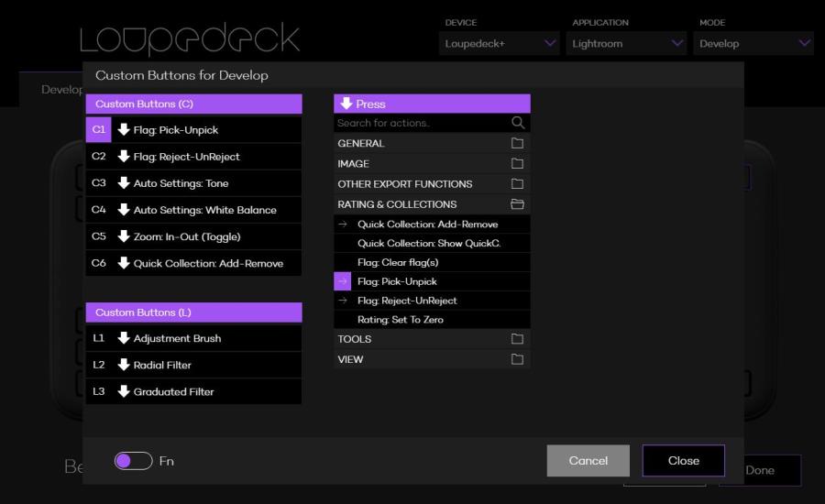
Task: Open the Device dropdown showing Loupedeck+
Action: [x=500, y=43]
